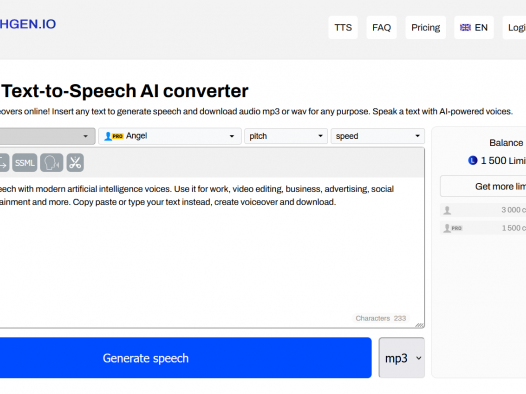The image size is (526, 394).
Task: Expand the Angel voice dropdown
Action: click(x=170, y=136)
